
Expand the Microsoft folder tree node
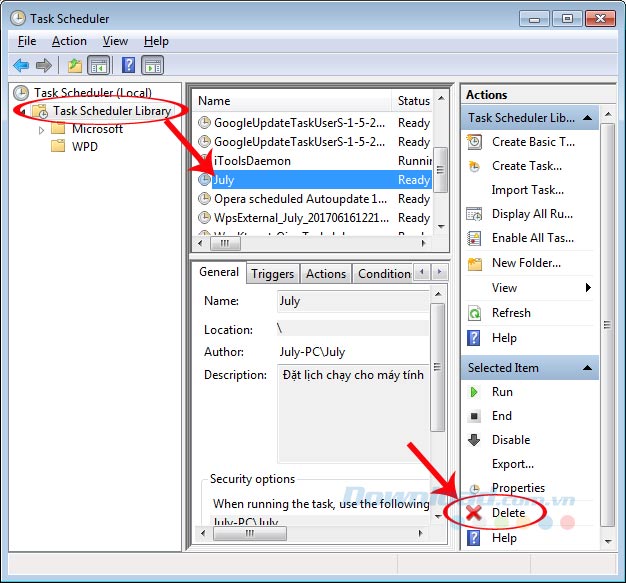tap(41, 130)
